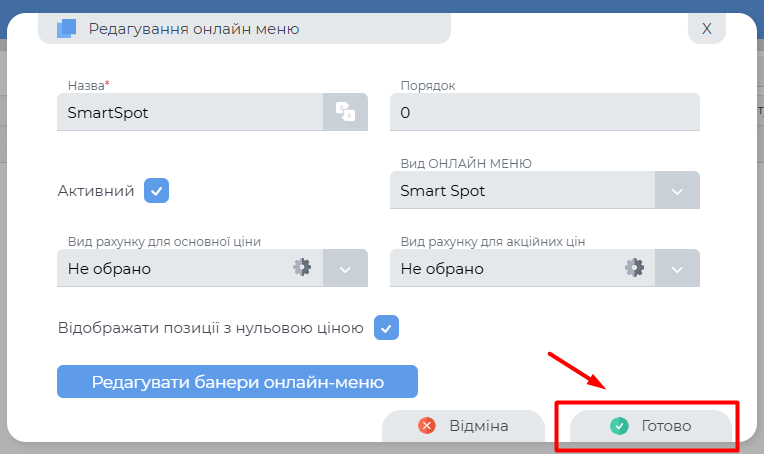Click the blue window icon in dialog title

(x=67, y=29)
